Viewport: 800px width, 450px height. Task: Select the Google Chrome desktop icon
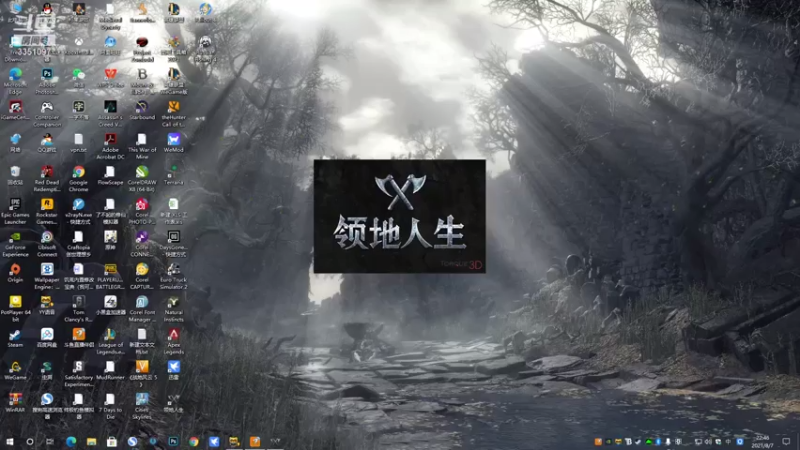click(x=79, y=179)
